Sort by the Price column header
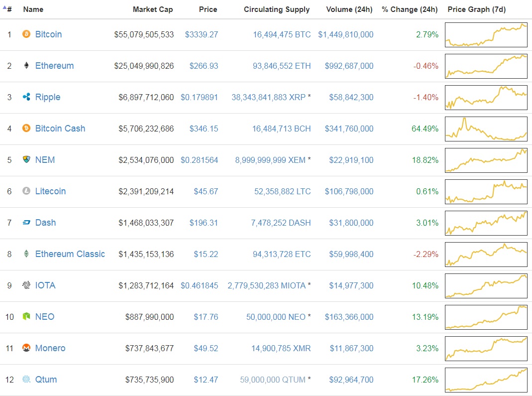 pos(208,9)
